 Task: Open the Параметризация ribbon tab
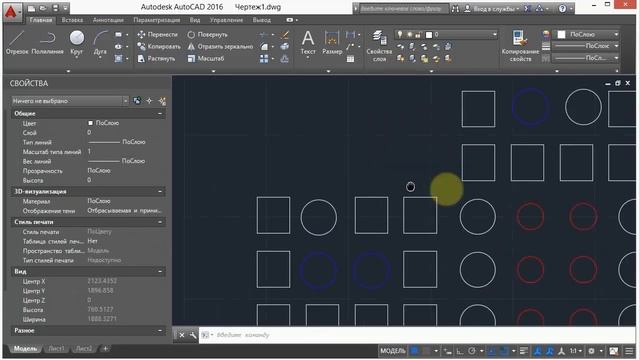157,20
